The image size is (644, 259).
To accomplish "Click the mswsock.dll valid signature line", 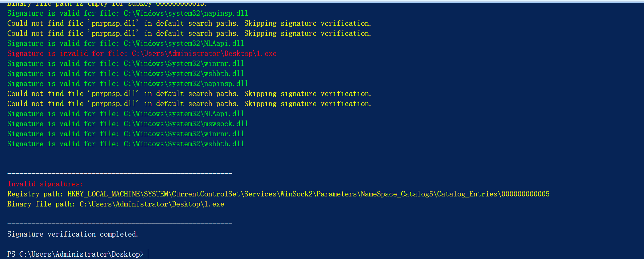I will point(128,124).
